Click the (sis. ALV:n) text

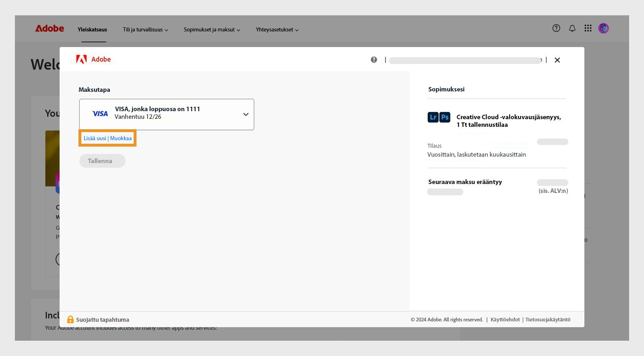(553, 191)
